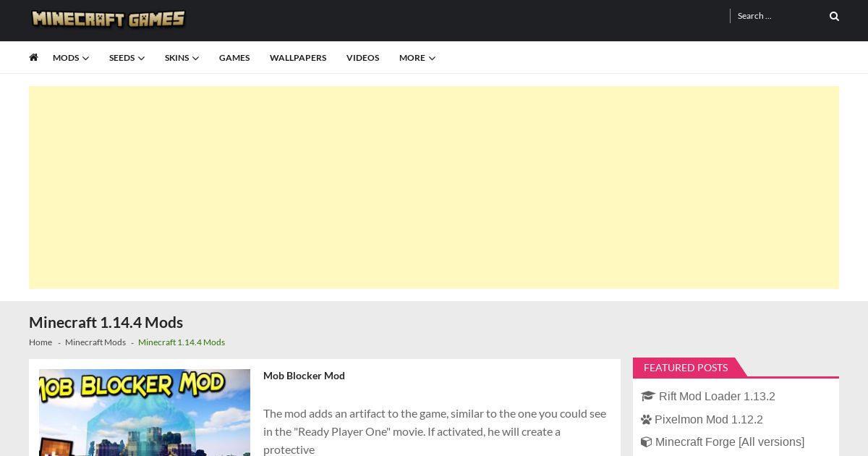Open the Mob Blocker Mod thumbnail

[x=145, y=413]
